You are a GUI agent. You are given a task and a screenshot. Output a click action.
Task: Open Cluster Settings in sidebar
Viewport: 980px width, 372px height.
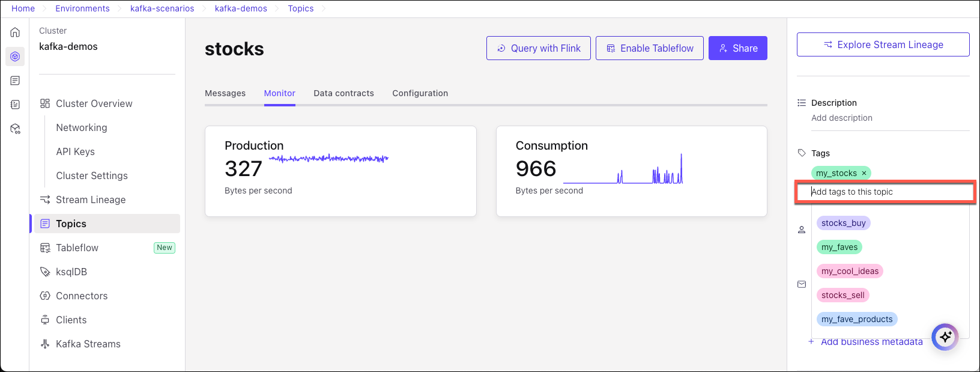(x=92, y=175)
